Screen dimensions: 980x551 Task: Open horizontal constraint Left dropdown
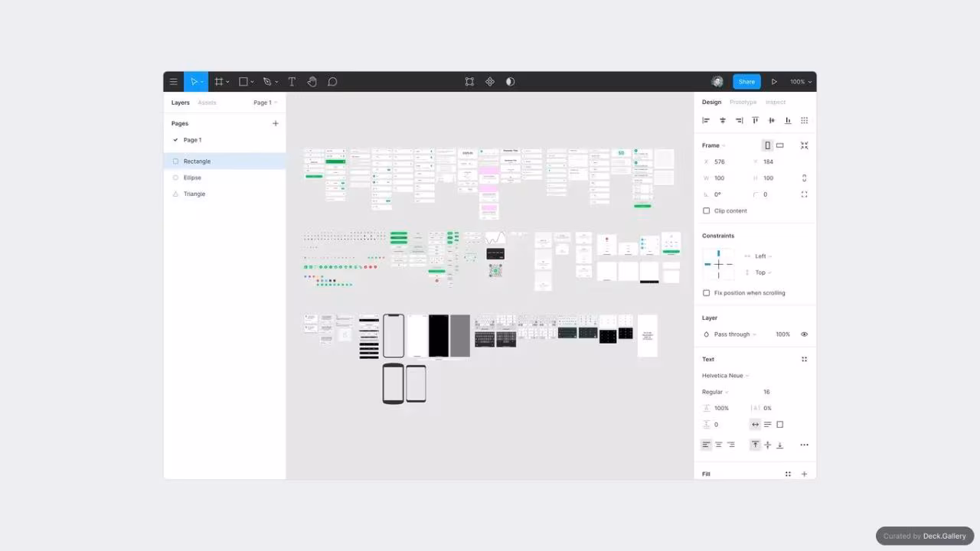click(x=763, y=256)
